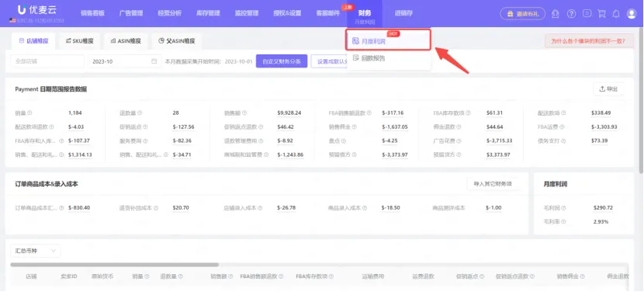Open the 监控管理 menu
The height and width of the screenshot is (292, 644).
point(247,13)
